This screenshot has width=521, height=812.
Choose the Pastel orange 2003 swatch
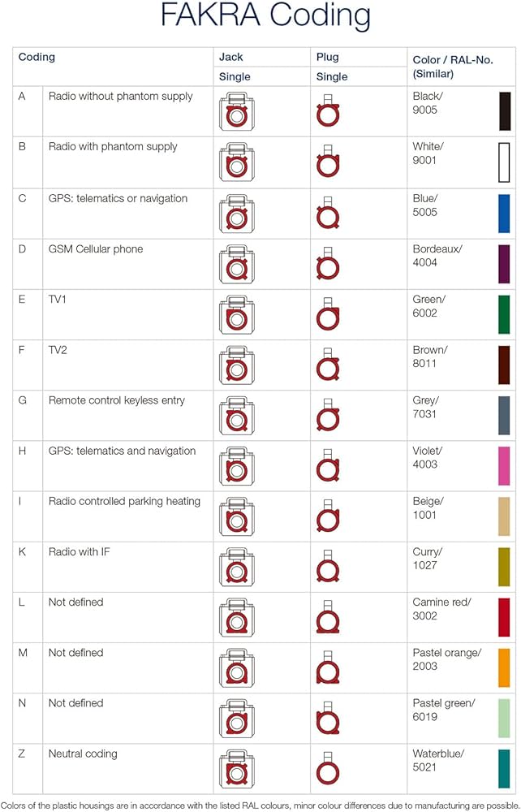pos(505,667)
